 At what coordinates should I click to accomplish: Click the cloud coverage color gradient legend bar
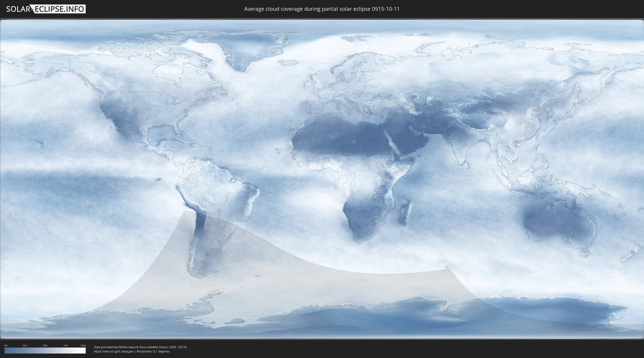[x=45, y=350]
